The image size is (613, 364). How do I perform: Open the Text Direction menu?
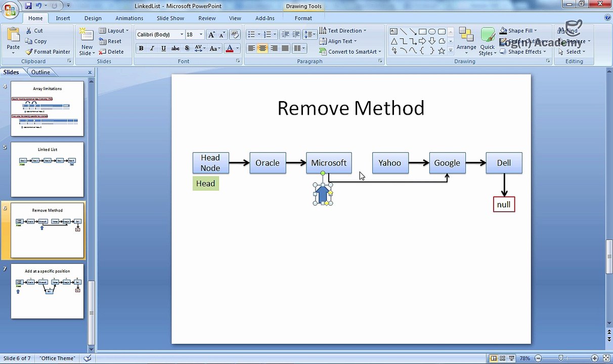tap(342, 31)
